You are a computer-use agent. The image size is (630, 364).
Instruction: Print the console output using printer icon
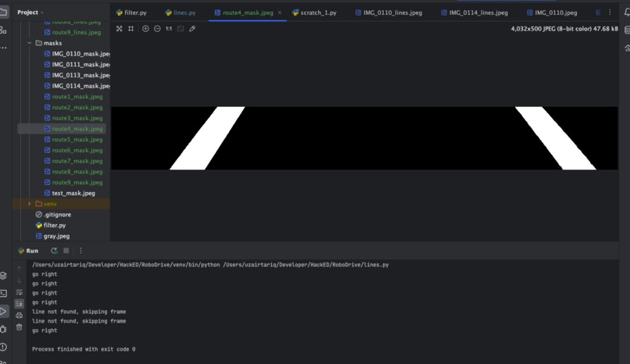[19, 316]
